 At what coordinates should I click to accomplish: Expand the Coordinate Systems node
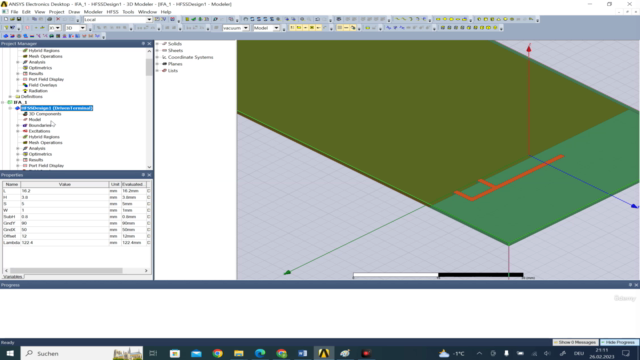pos(158,57)
